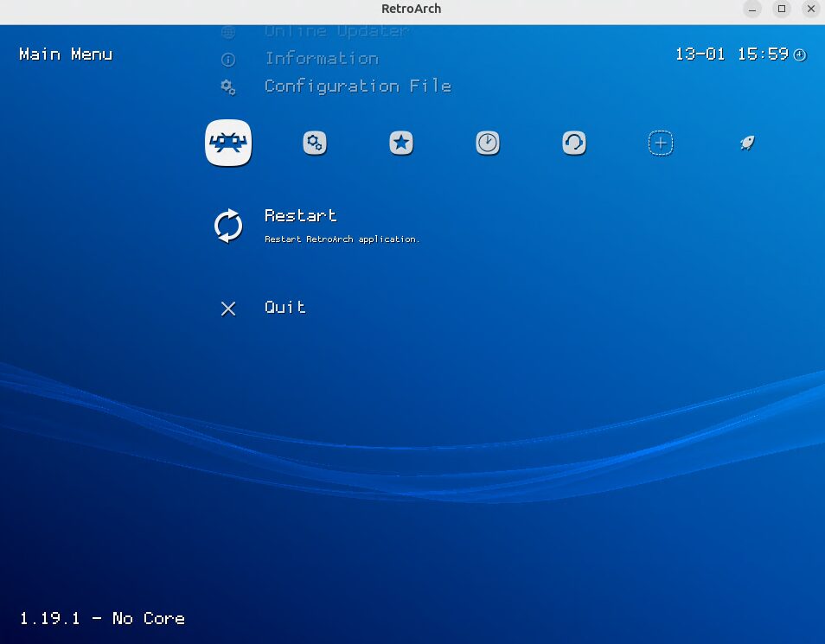Open the Favorites star tab
Screen dimensions: 825x644
tap(401, 143)
